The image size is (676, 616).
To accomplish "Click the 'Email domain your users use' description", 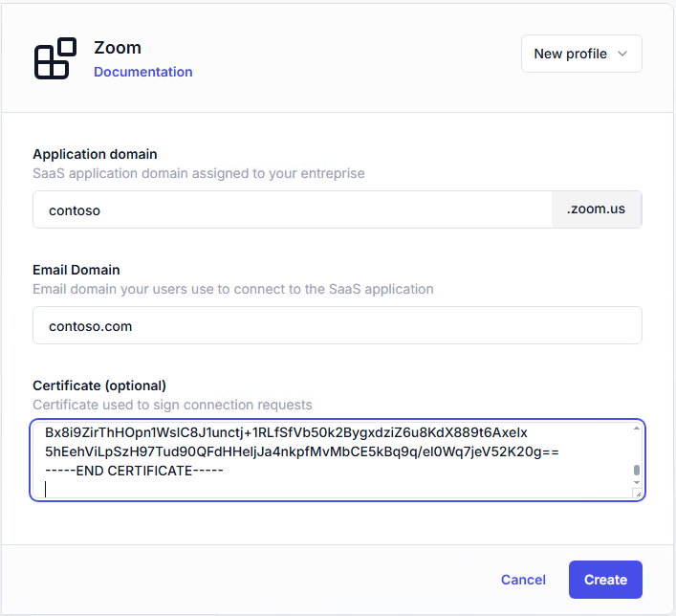I will [x=233, y=289].
